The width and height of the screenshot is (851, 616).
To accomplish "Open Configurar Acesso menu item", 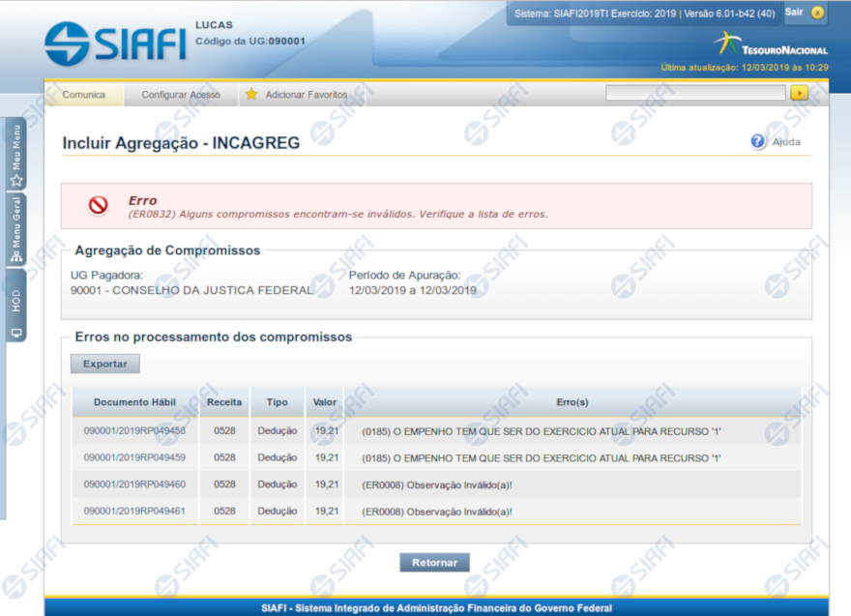I will [181, 95].
